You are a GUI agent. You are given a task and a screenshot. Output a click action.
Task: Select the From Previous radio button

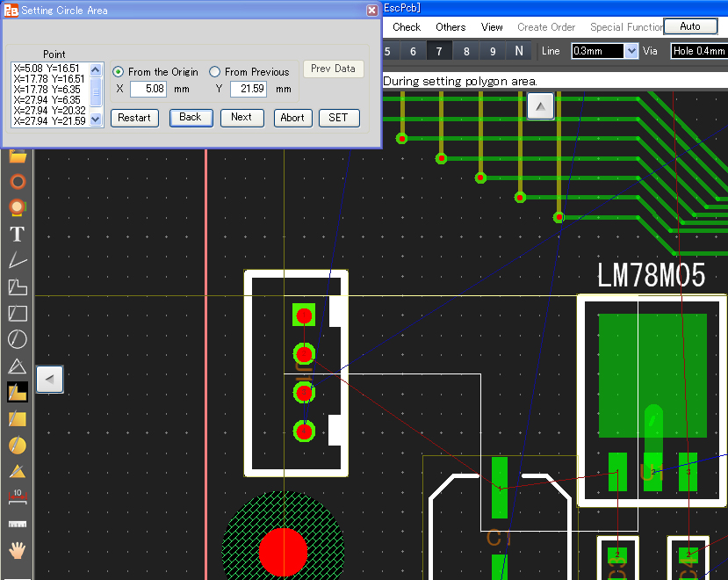(214, 72)
